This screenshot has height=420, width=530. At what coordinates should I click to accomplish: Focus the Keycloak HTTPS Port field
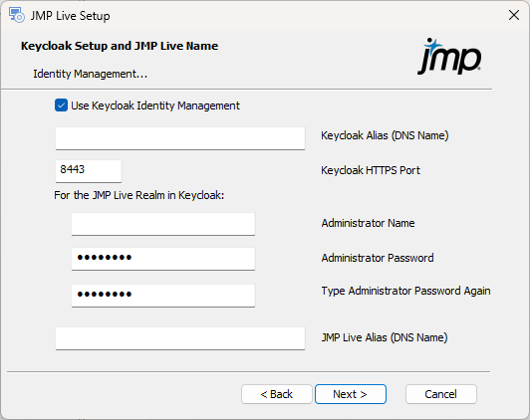point(89,171)
